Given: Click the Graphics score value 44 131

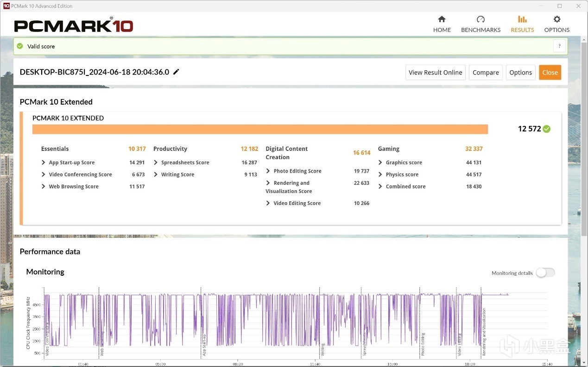Looking at the screenshot, I should (x=474, y=162).
